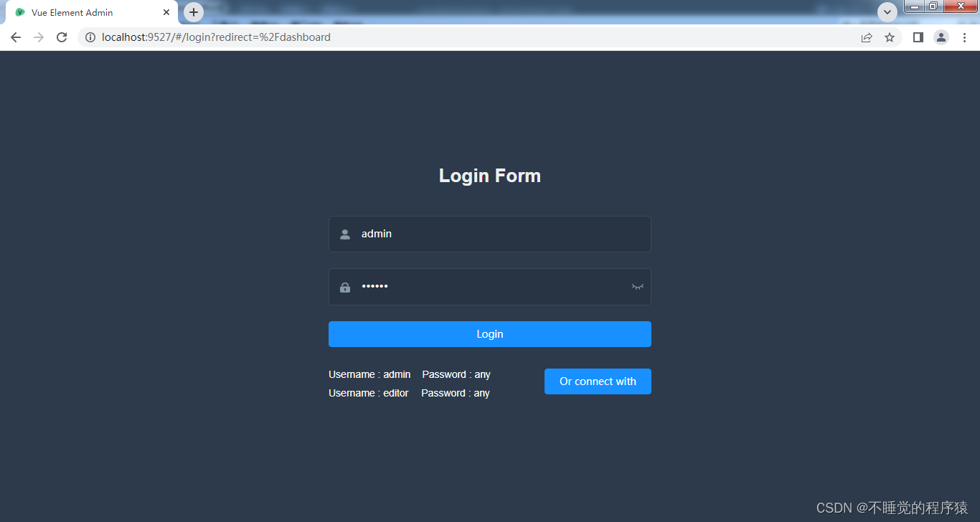980x522 pixels.
Task: Open the browser side panel icon
Action: [918, 37]
